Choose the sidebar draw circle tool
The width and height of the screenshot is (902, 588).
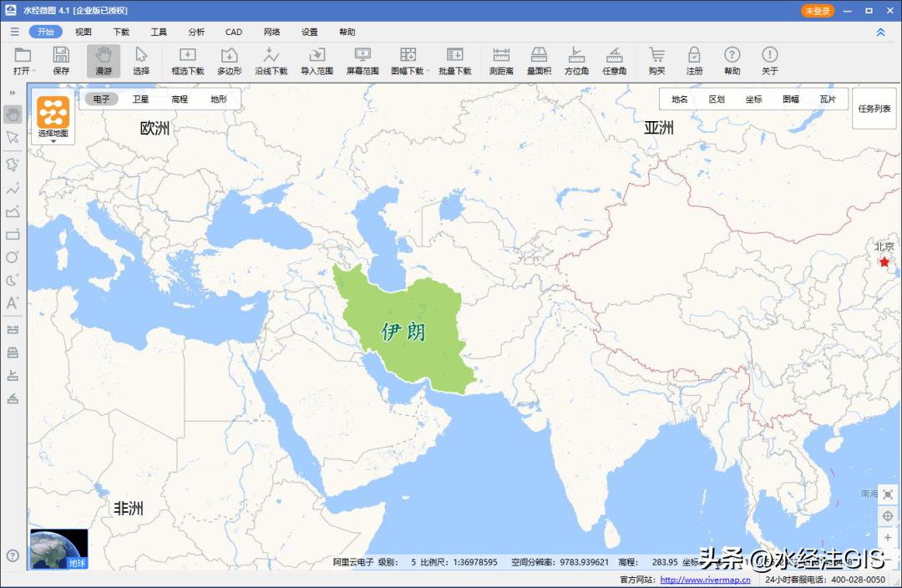[x=13, y=257]
